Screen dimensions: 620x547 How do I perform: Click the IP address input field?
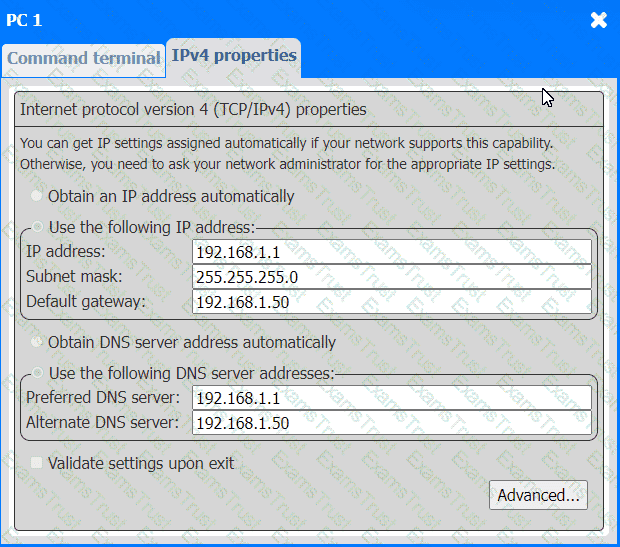tap(391, 251)
